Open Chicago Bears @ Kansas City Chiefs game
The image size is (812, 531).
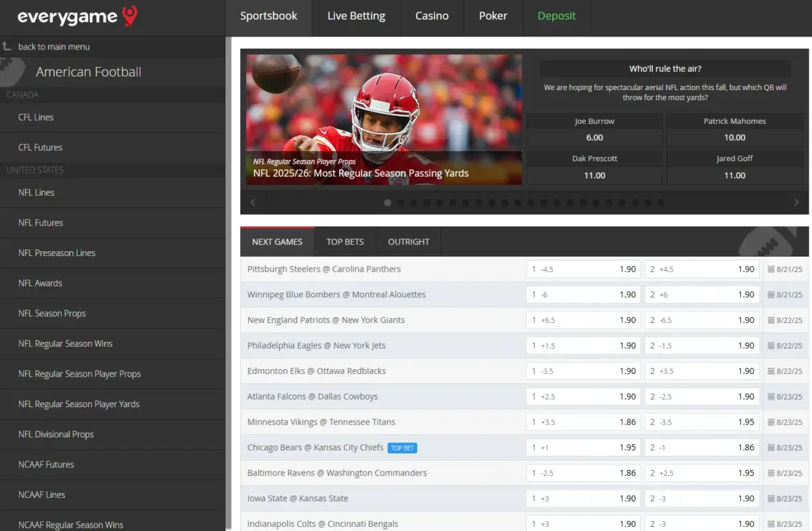click(315, 448)
